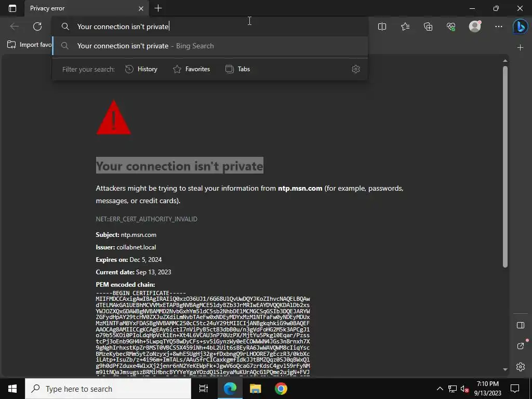Click the taskbar search box
Image resolution: width=532 pixels, height=399 pixels.
click(x=108, y=389)
